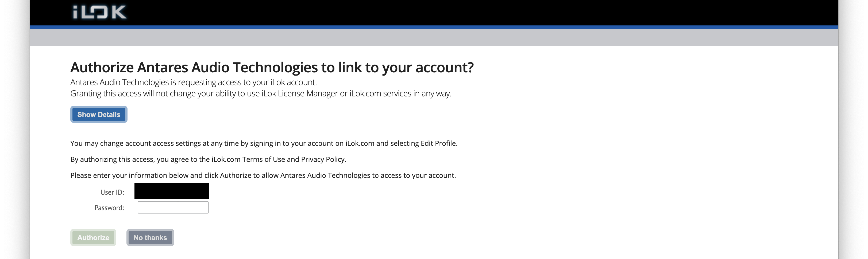Decline by clicking No thanks
The image size is (868, 259).
tap(150, 237)
